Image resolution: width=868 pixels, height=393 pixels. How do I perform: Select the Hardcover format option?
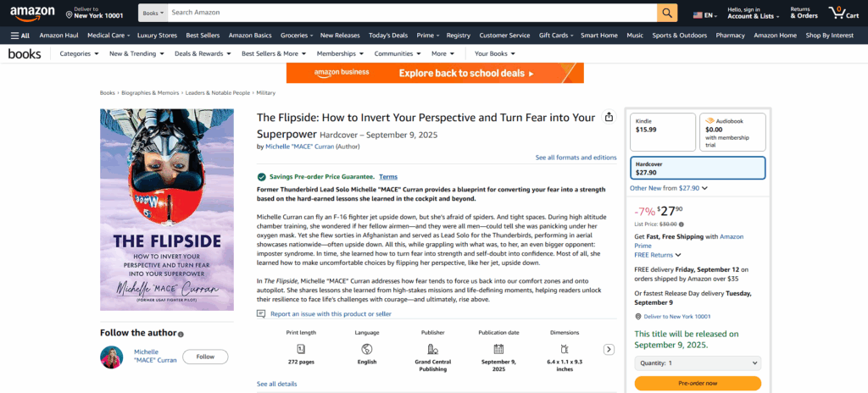coord(698,168)
